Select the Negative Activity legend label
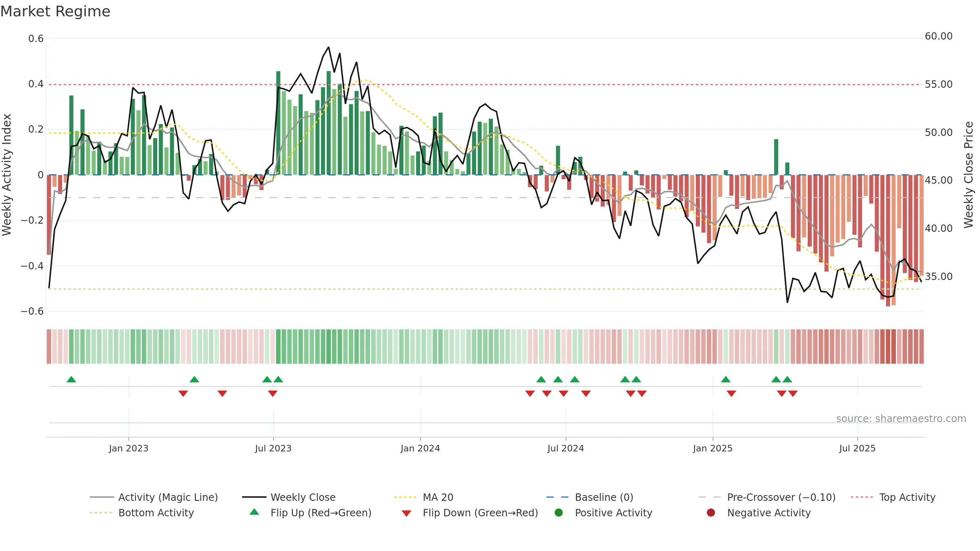This screenshot has width=980, height=551. 769,513
